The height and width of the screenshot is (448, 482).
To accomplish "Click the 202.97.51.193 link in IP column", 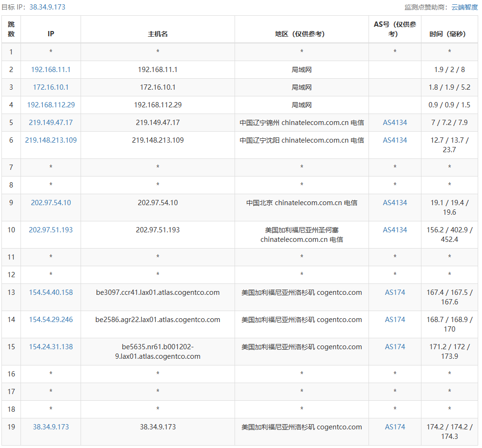I will pyautogui.click(x=51, y=230).
